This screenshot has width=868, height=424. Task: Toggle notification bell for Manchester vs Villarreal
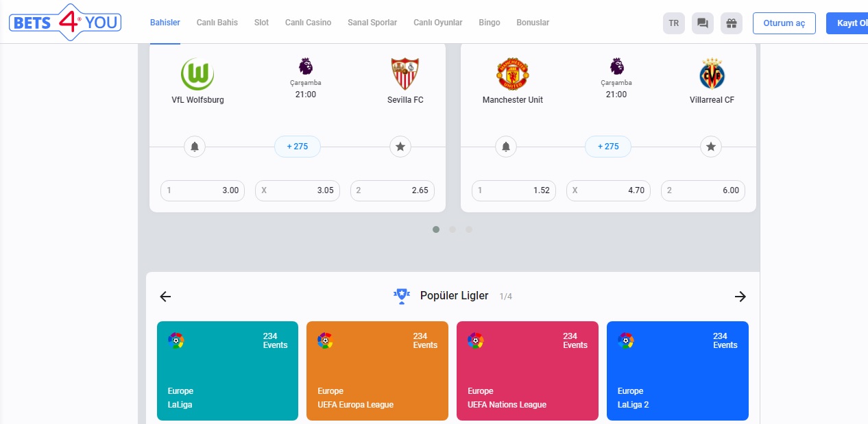click(506, 147)
